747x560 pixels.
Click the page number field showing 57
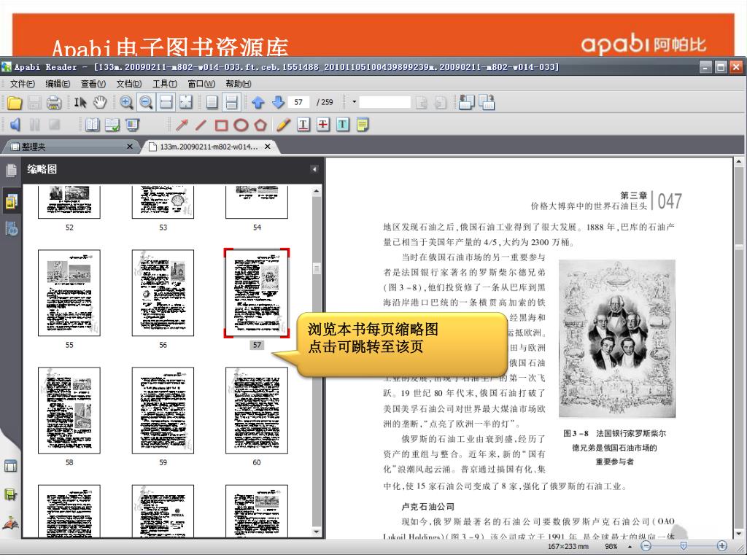(x=299, y=102)
